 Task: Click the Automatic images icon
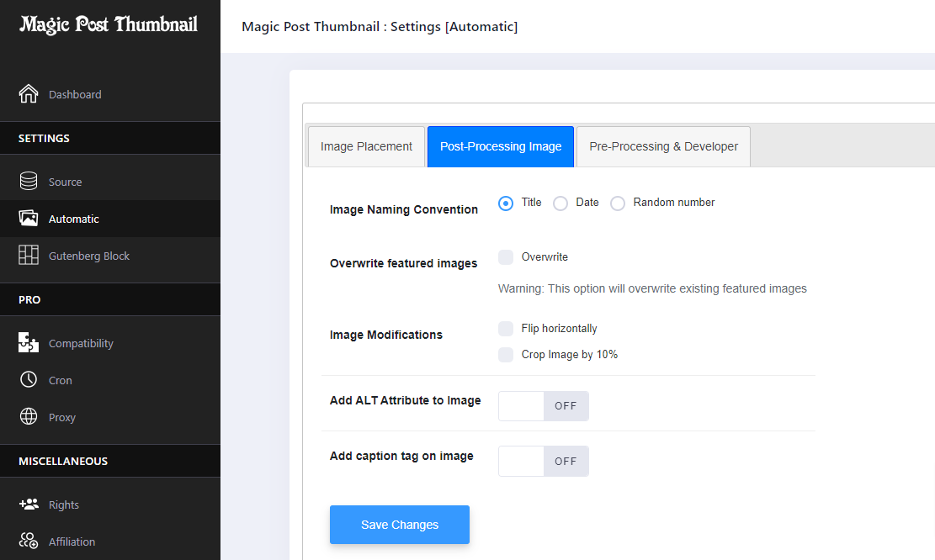pos(29,219)
